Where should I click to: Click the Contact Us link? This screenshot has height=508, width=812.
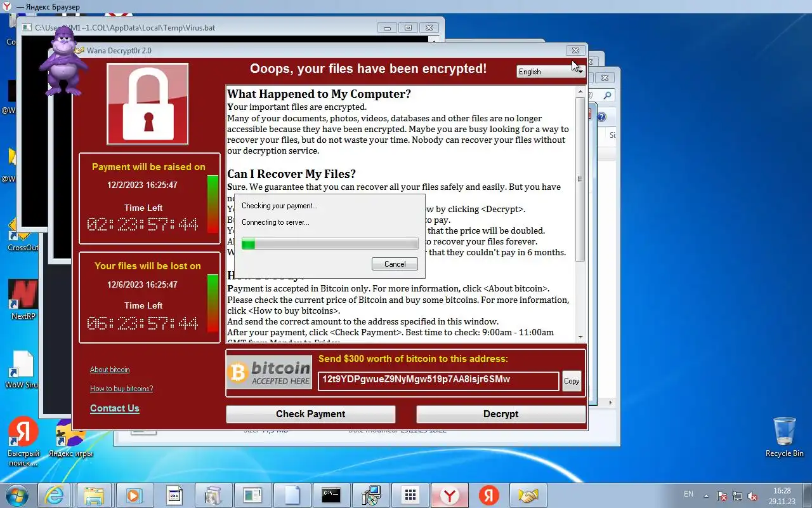[115, 408]
